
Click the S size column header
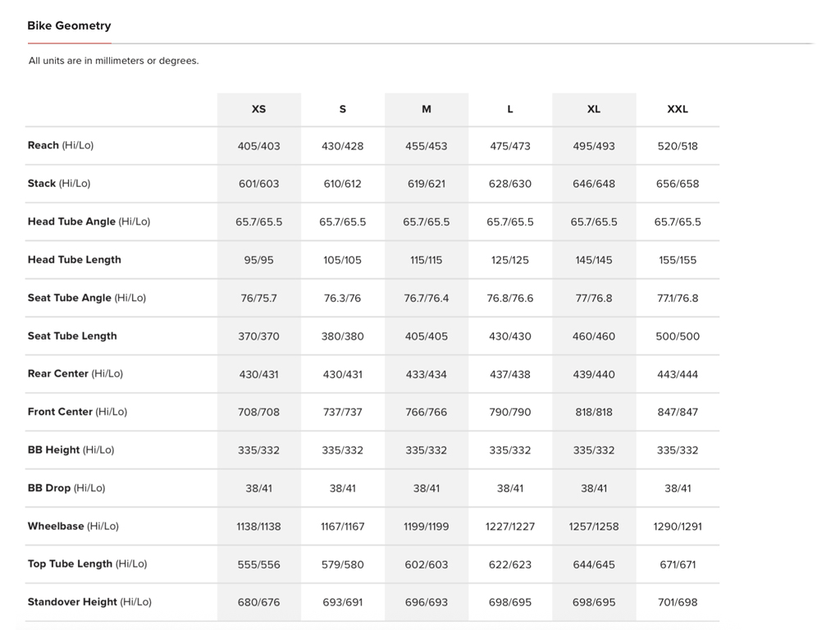342,109
